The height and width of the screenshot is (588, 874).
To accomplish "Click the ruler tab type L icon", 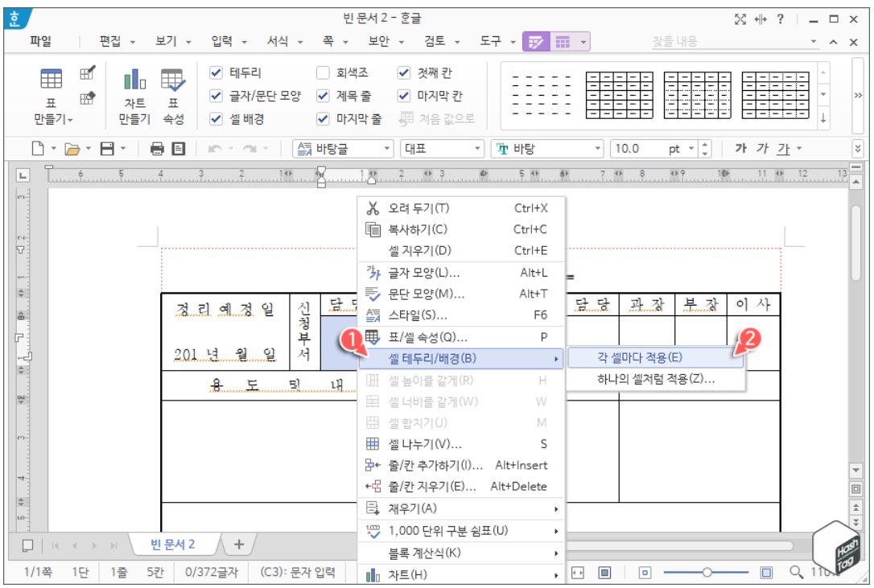I will [23, 175].
